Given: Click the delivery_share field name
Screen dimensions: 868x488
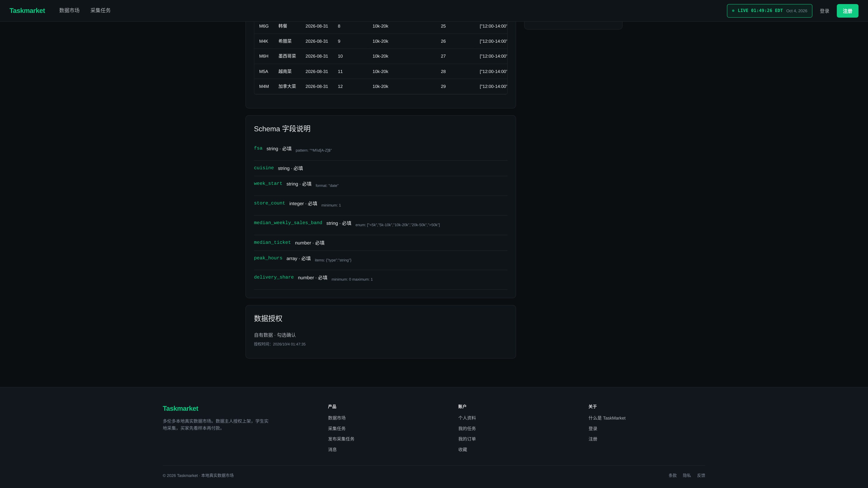Looking at the screenshot, I should click(x=274, y=277).
